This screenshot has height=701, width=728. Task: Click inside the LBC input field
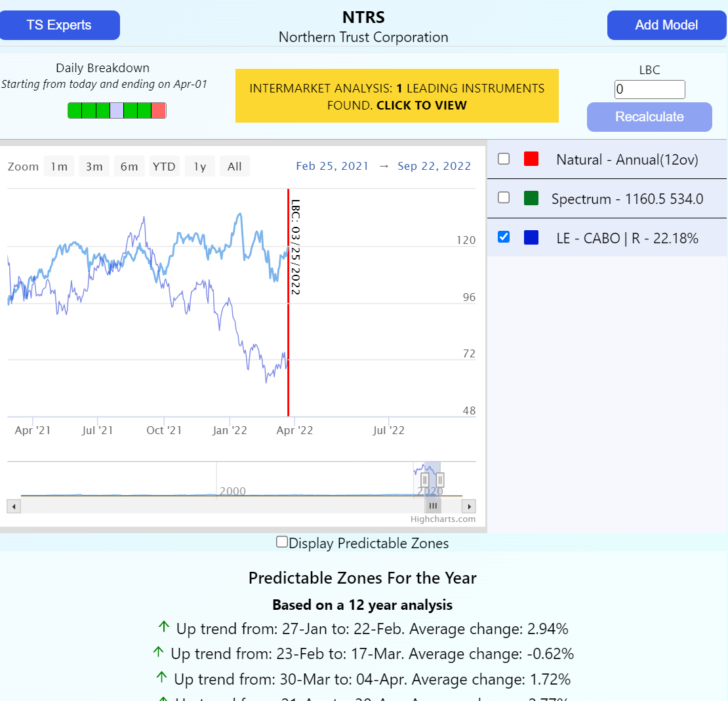(x=649, y=89)
